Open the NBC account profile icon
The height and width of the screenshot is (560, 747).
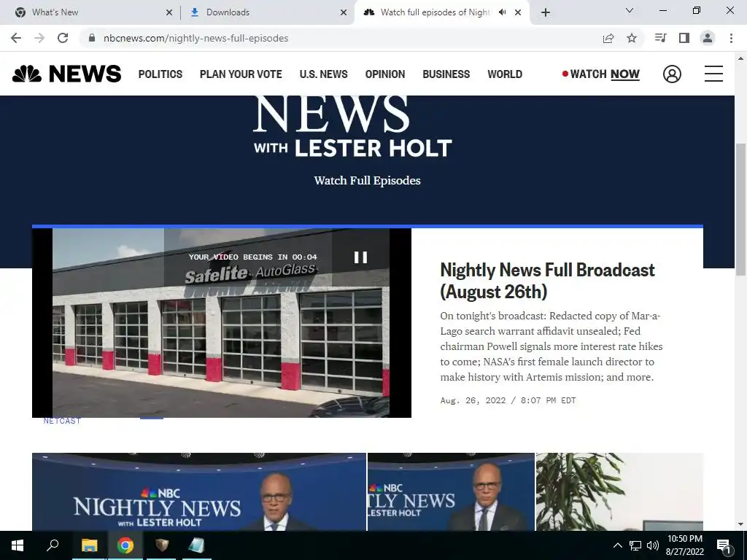(672, 74)
